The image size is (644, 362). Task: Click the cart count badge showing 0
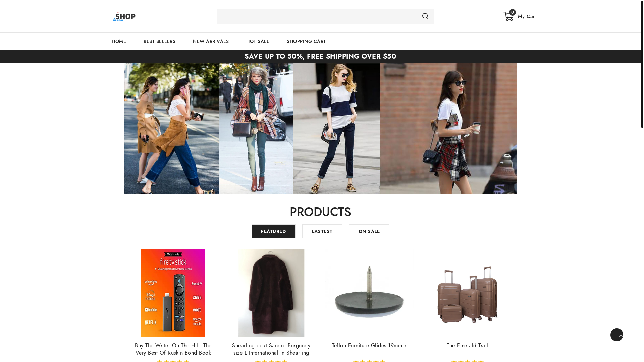(x=512, y=12)
